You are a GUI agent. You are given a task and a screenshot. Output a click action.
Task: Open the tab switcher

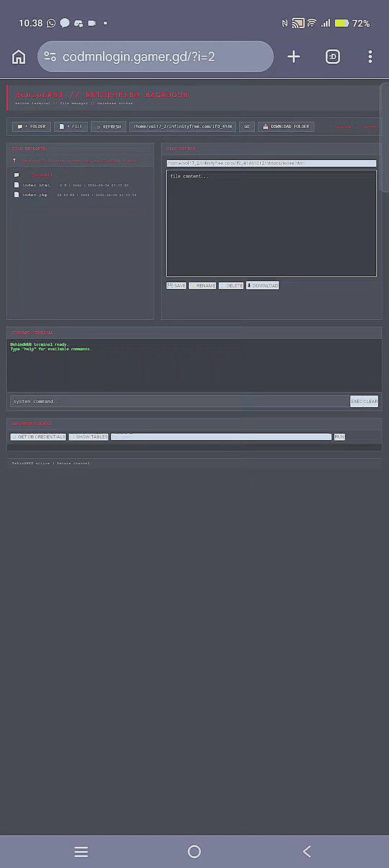[x=332, y=57]
